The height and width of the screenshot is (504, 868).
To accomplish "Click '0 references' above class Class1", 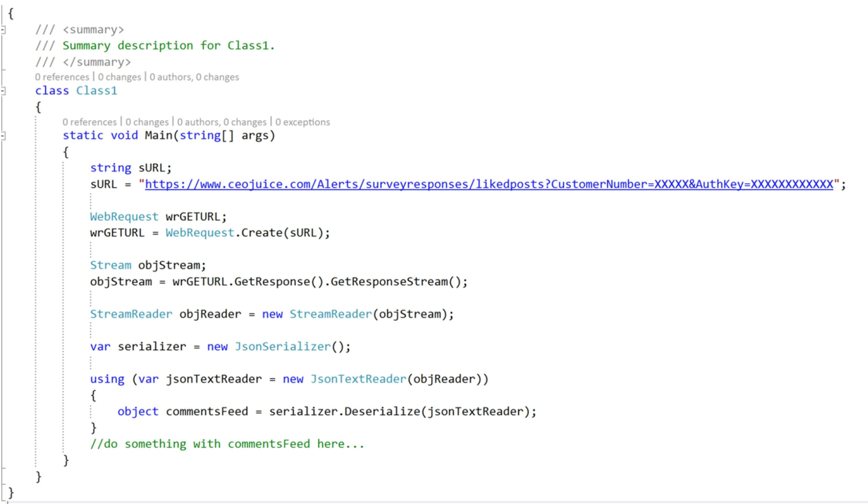I will [62, 77].
